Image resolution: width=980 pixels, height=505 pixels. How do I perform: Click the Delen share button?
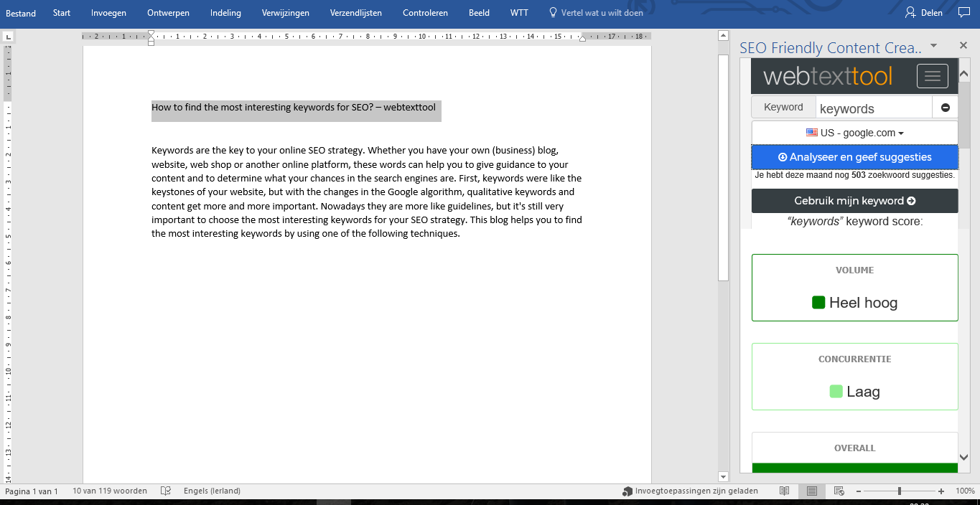923,13
